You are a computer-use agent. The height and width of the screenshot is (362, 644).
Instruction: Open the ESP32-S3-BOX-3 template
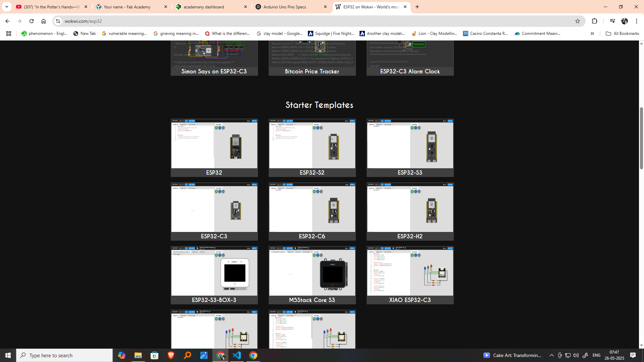[214, 275]
